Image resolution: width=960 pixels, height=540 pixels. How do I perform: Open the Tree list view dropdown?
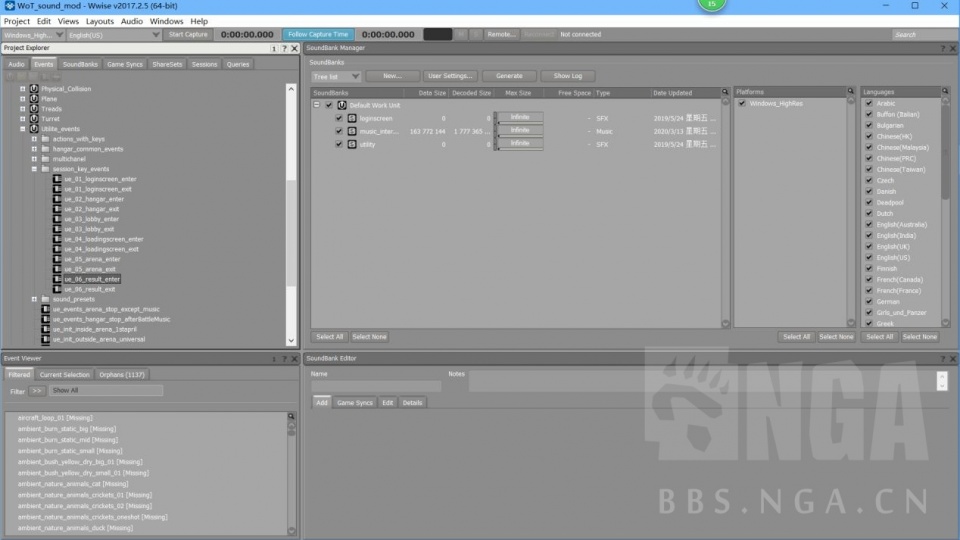point(336,77)
